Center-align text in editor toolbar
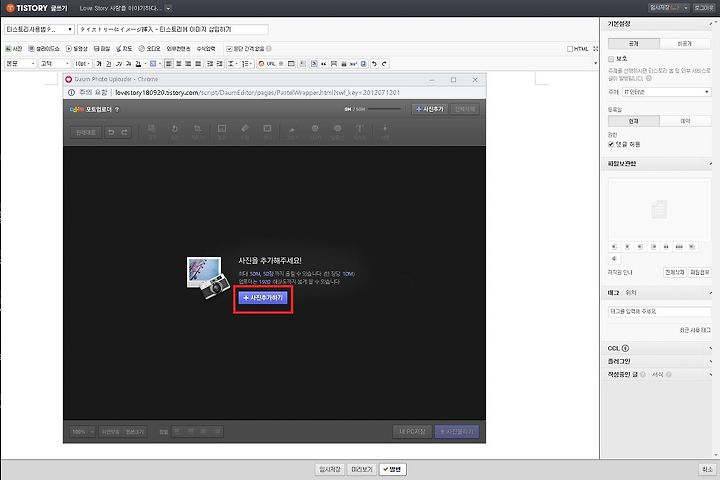 point(179,64)
